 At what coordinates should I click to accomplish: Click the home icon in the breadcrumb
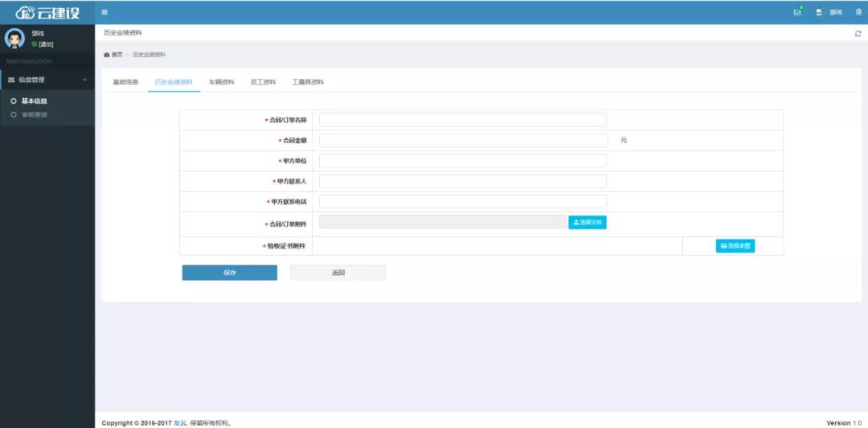coord(107,55)
